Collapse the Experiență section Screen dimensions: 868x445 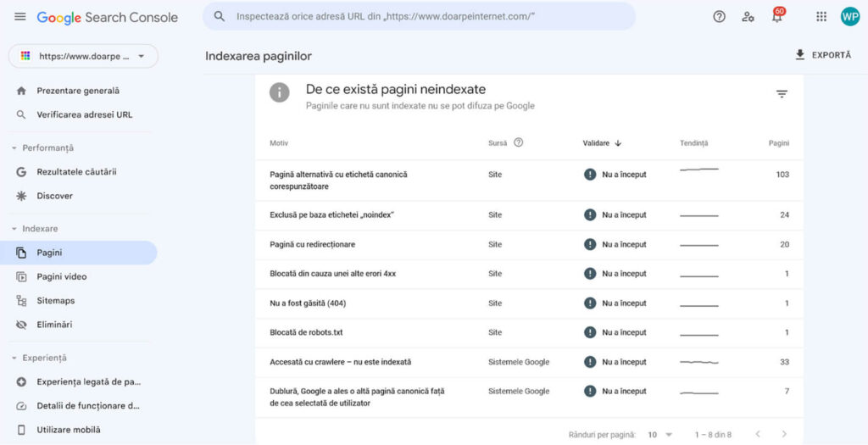14,358
